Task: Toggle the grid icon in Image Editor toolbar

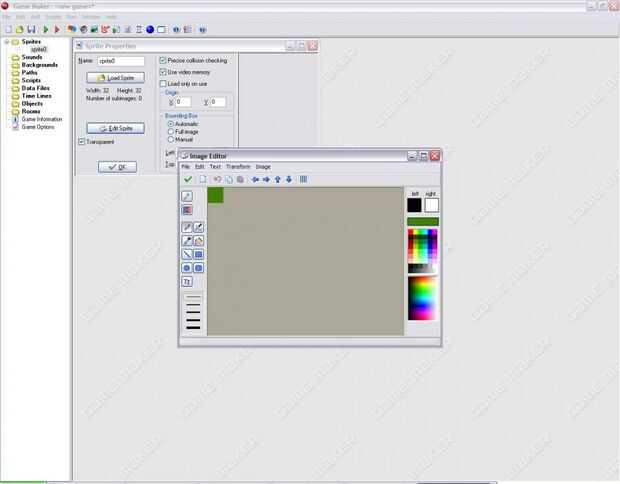Action: tap(303, 180)
